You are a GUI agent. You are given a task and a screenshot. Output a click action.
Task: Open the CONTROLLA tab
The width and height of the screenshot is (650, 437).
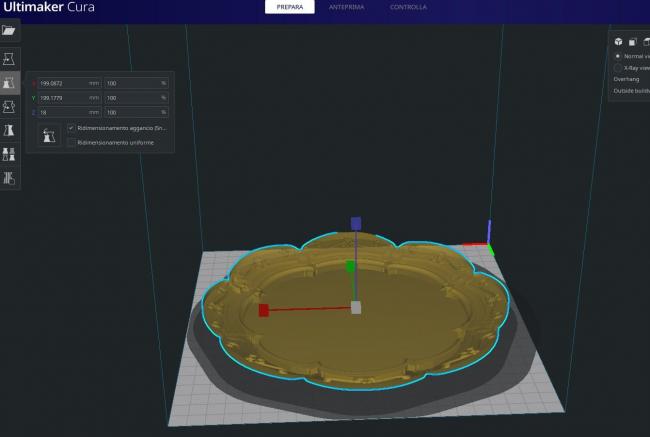point(407,7)
